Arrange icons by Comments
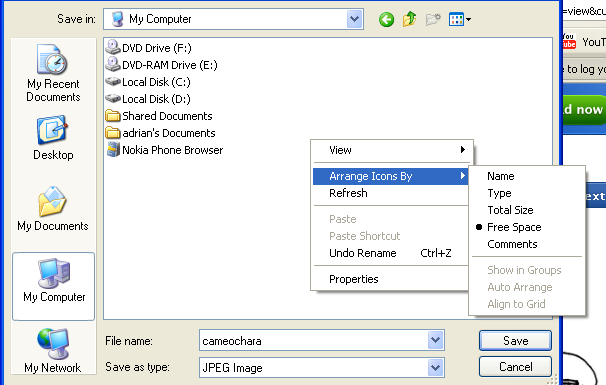 click(527, 244)
